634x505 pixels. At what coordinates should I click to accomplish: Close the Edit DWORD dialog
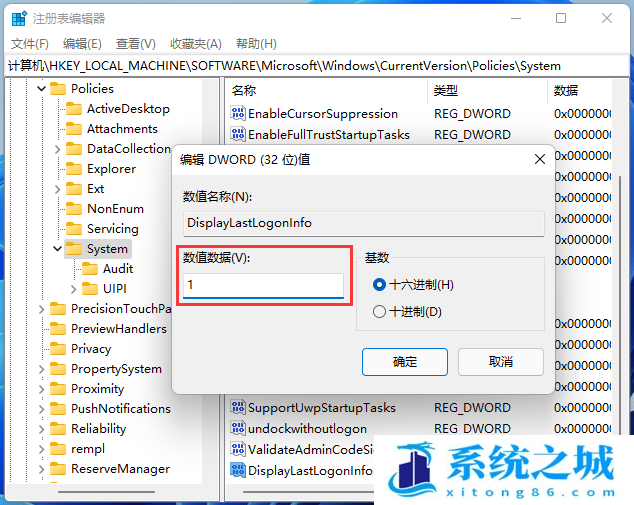(540, 159)
